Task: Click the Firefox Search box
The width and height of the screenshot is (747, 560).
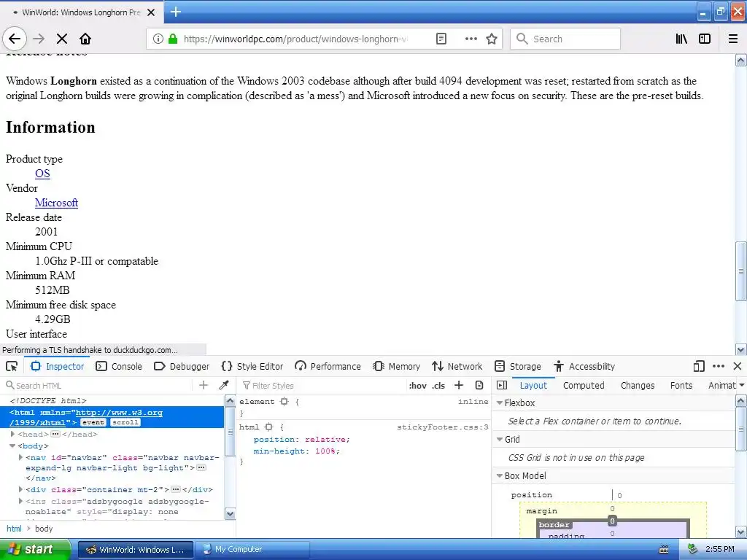Action: (565, 39)
